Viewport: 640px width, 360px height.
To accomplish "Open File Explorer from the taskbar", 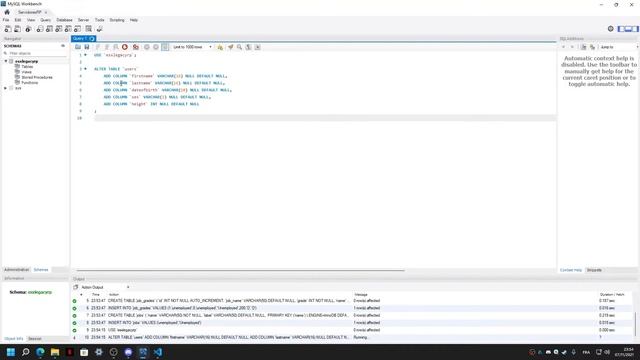I will click(55, 352).
